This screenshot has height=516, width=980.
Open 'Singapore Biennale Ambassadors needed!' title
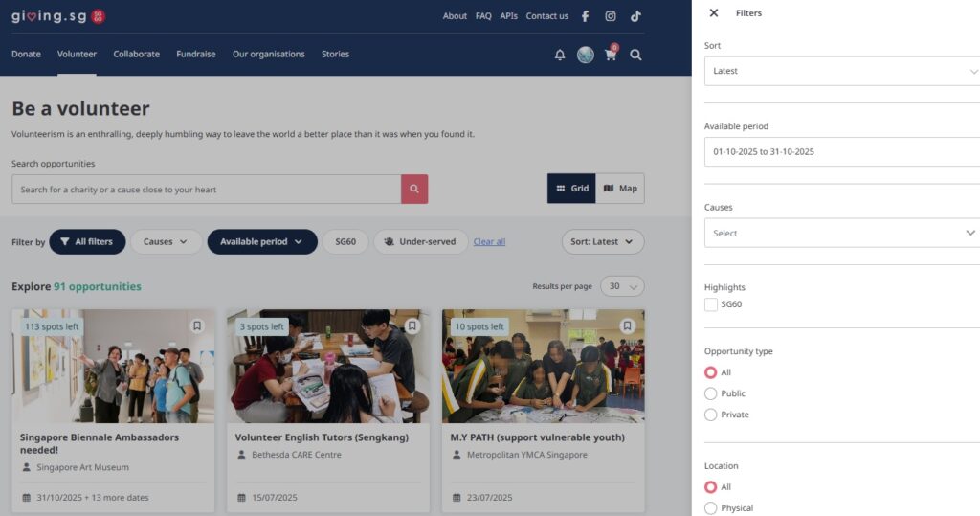pos(100,443)
